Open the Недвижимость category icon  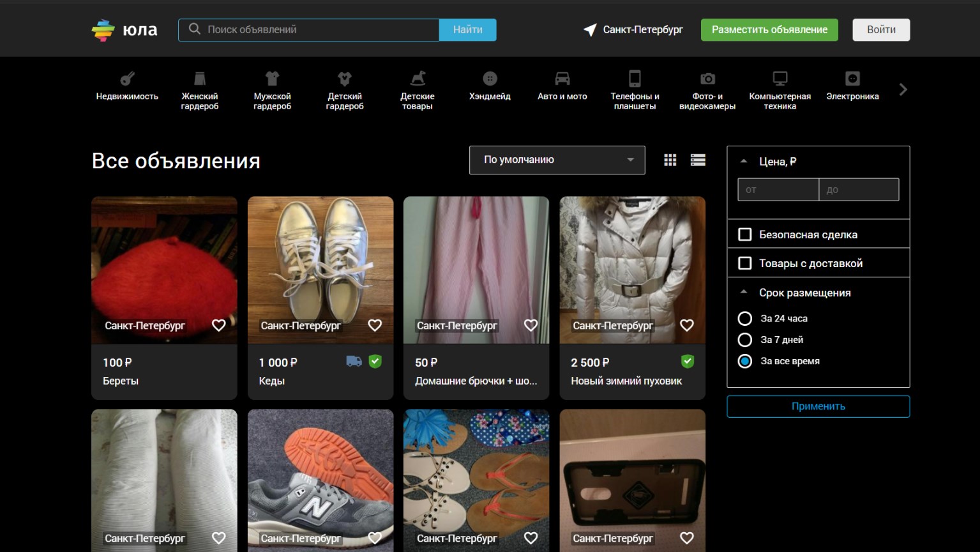pos(127,79)
